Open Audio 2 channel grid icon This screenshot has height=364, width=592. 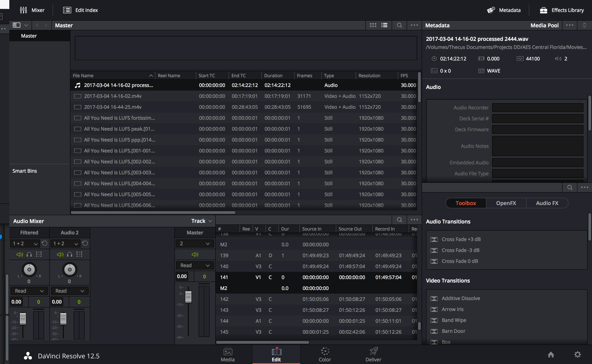coord(79,254)
